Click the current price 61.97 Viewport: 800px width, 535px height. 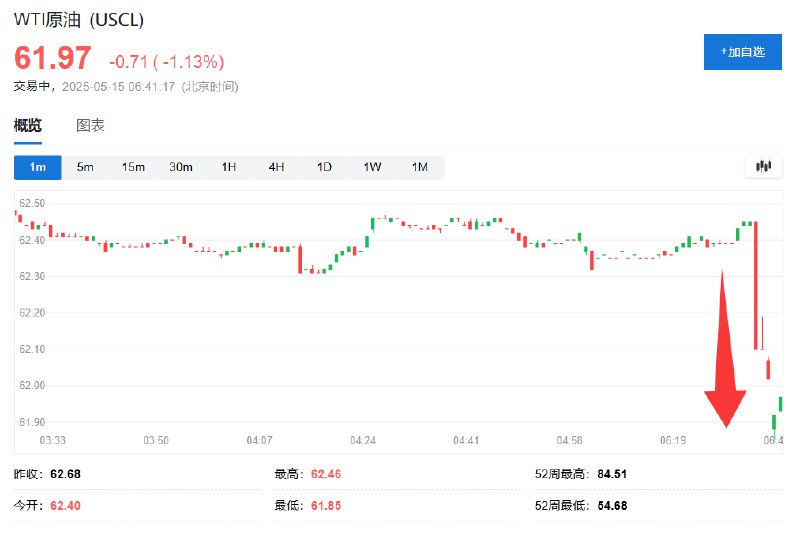[x=53, y=58]
